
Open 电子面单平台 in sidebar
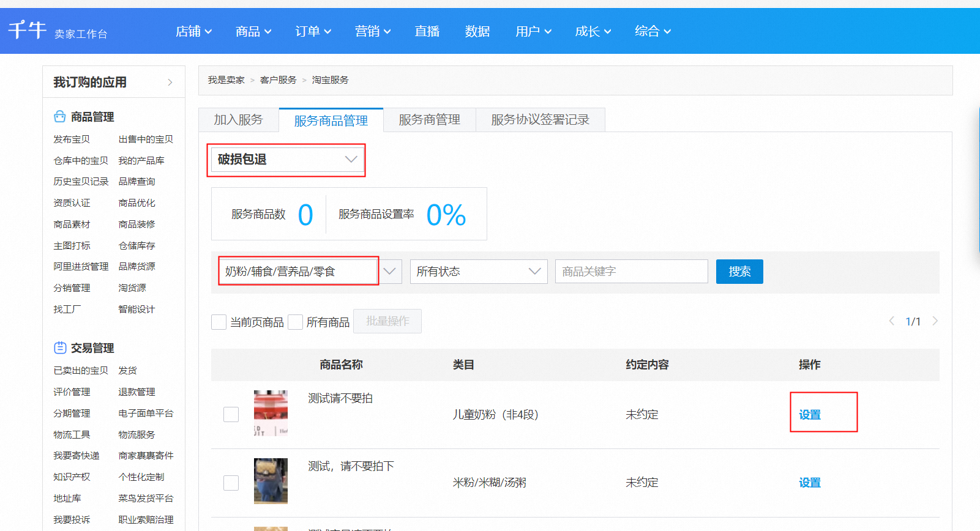coord(146,414)
